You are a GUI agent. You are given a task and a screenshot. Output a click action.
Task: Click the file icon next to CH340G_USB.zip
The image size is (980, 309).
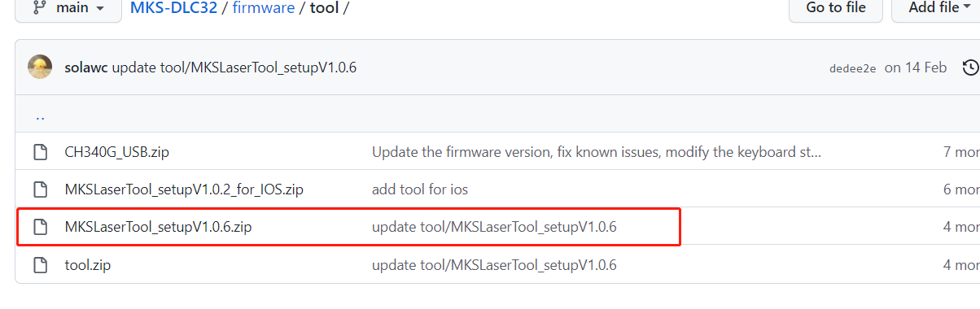40,152
